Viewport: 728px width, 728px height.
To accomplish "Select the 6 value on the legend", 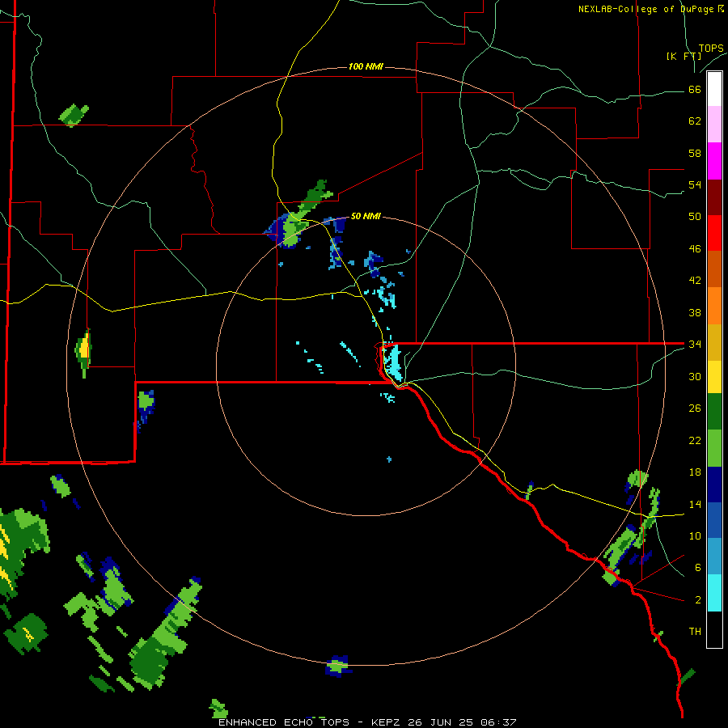I will coord(697,568).
